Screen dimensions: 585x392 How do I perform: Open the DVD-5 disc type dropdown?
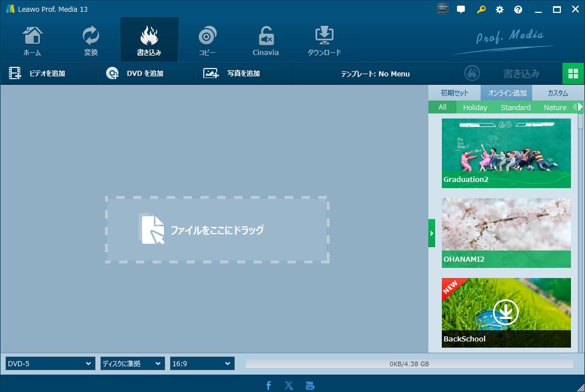tap(50, 363)
